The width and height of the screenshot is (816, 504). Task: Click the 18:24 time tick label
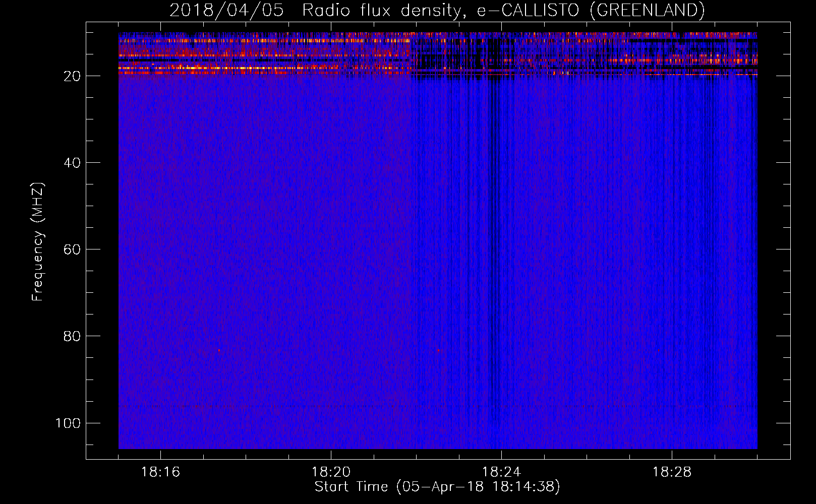(x=501, y=472)
